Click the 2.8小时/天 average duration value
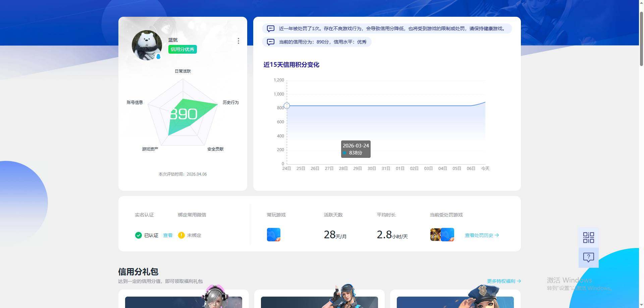Viewport: 644px width, 308px height. click(x=392, y=235)
